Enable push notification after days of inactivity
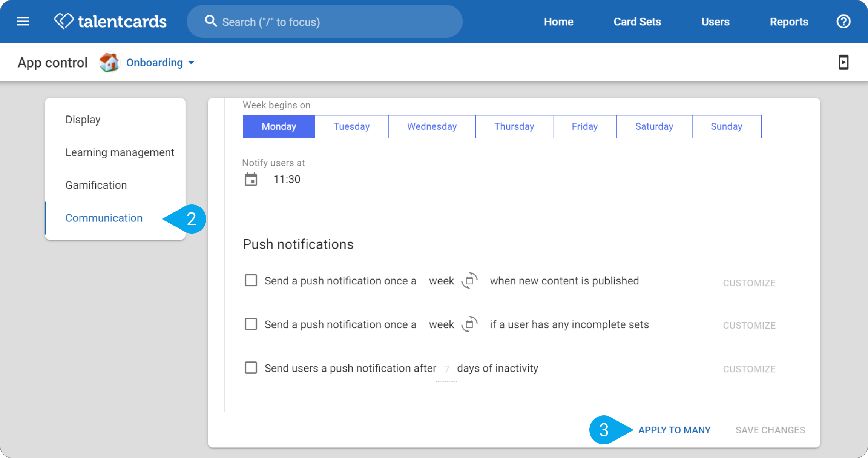Screen dimensions: 868x458 pos(251,368)
